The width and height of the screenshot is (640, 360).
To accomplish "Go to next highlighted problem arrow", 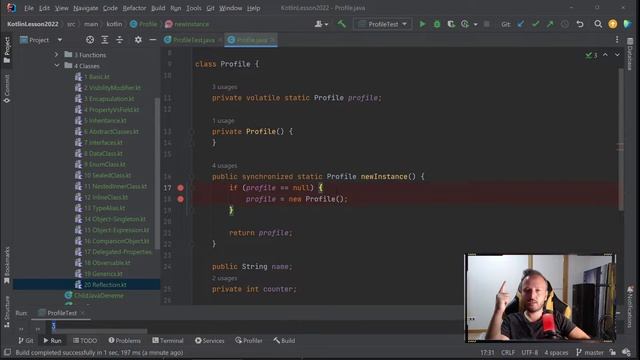I will pos(617,55).
